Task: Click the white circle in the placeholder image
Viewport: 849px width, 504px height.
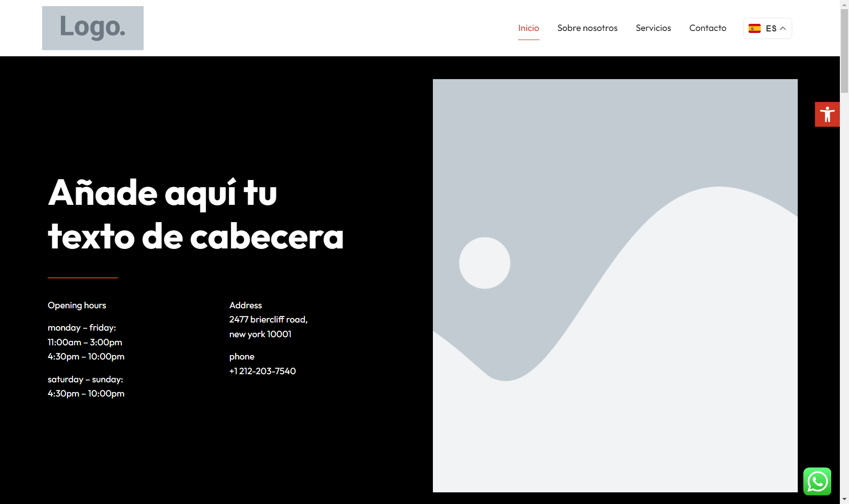Action: [x=485, y=263]
